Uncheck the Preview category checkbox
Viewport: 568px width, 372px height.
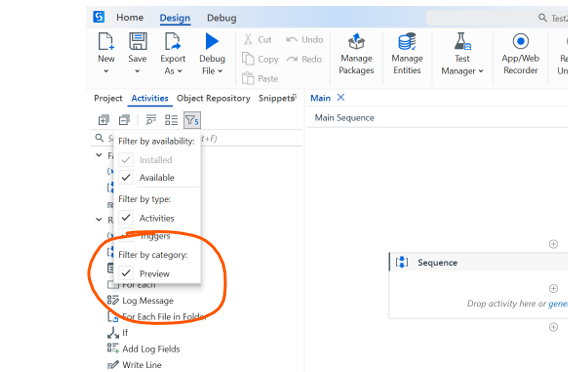(x=126, y=273)
